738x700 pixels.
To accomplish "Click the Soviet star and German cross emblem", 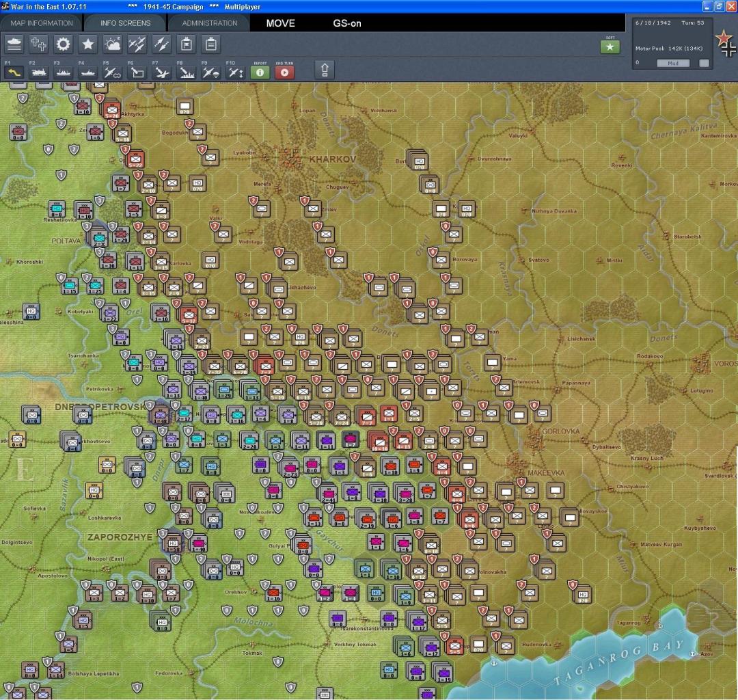I will (x=725, y=44).
